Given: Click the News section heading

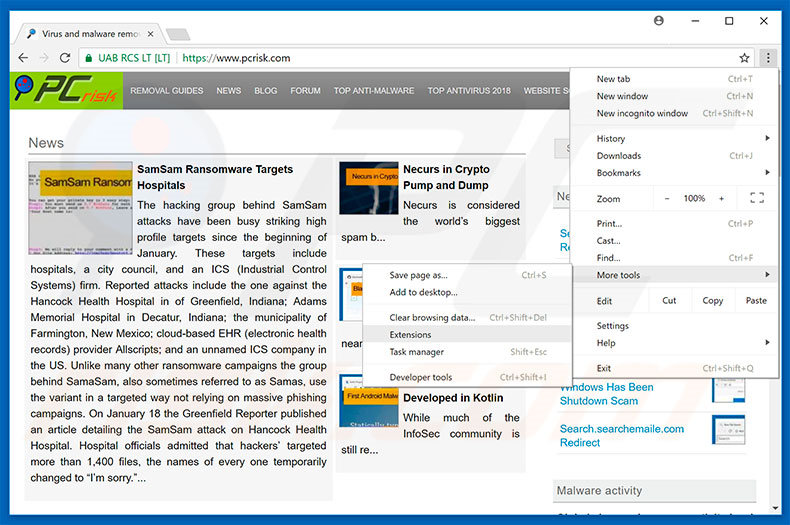Looking at the screenshot, I should 46,143.
